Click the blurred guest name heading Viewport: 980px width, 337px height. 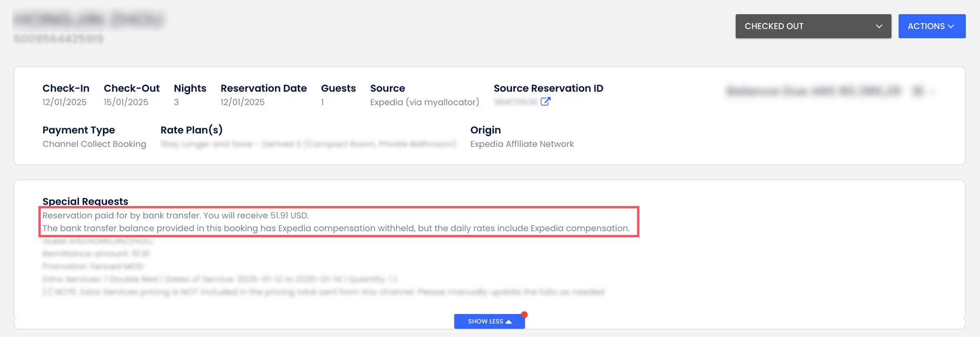coord(89,20)
